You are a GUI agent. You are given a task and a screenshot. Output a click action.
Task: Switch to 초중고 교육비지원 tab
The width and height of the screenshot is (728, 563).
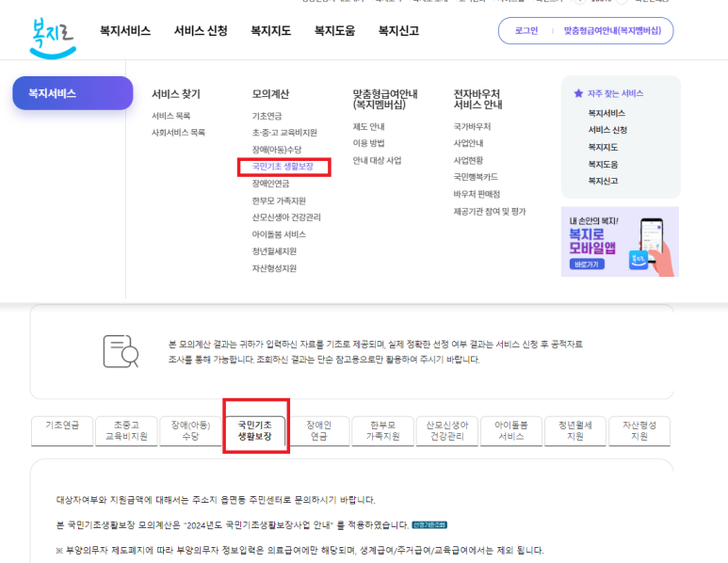pyautogui.click(x=126, y=430)
